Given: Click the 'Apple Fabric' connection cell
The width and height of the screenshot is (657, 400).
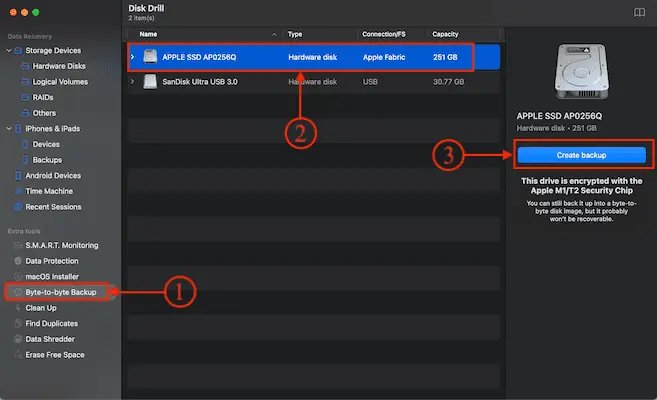Looking at the screenshot, I should 384,57.
